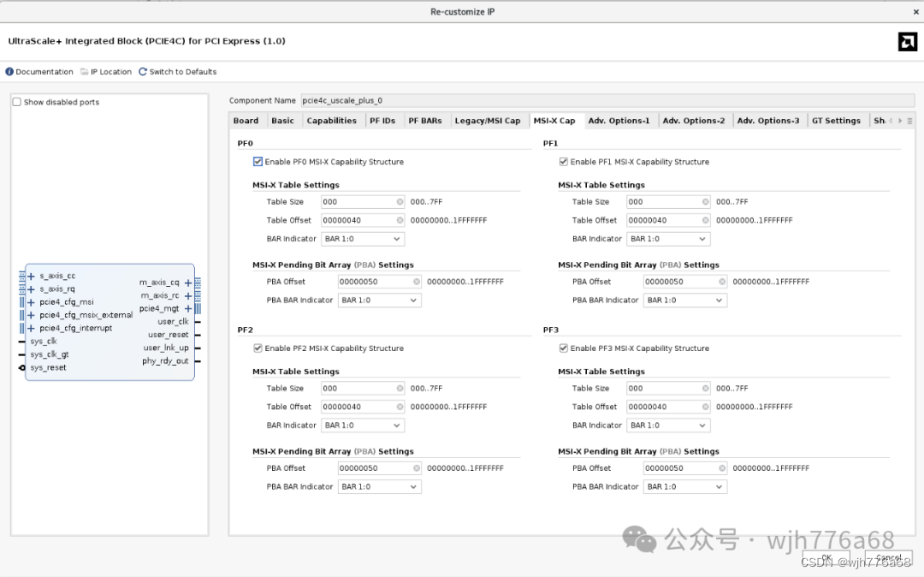Clear the PF2 PBA Offset field icon
The height and width of the screenshot is (577, 924).
click(417, 468)
